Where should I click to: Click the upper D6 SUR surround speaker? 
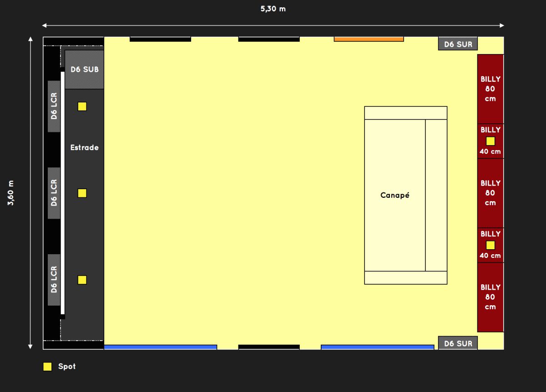point(458,44)
